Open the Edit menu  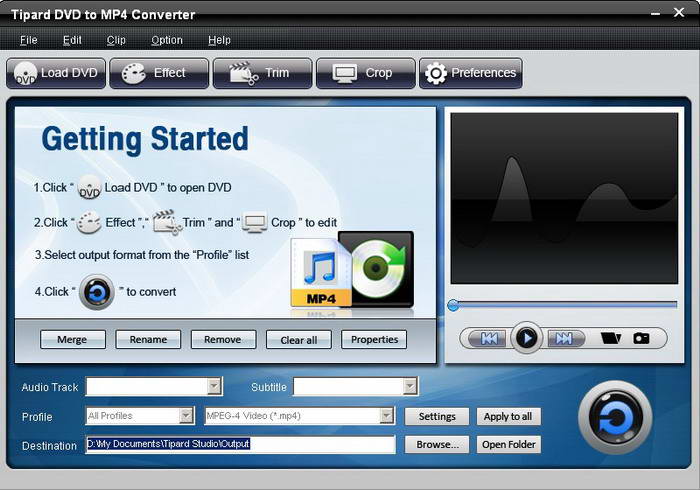(x=72, y=40)
